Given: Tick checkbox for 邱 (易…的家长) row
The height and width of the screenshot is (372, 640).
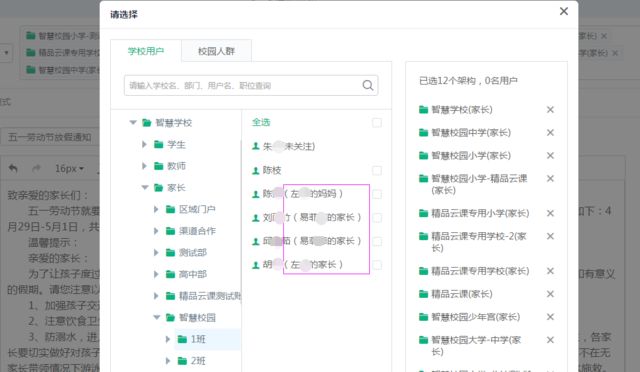Looking at the screenshot, I should 377,241.
